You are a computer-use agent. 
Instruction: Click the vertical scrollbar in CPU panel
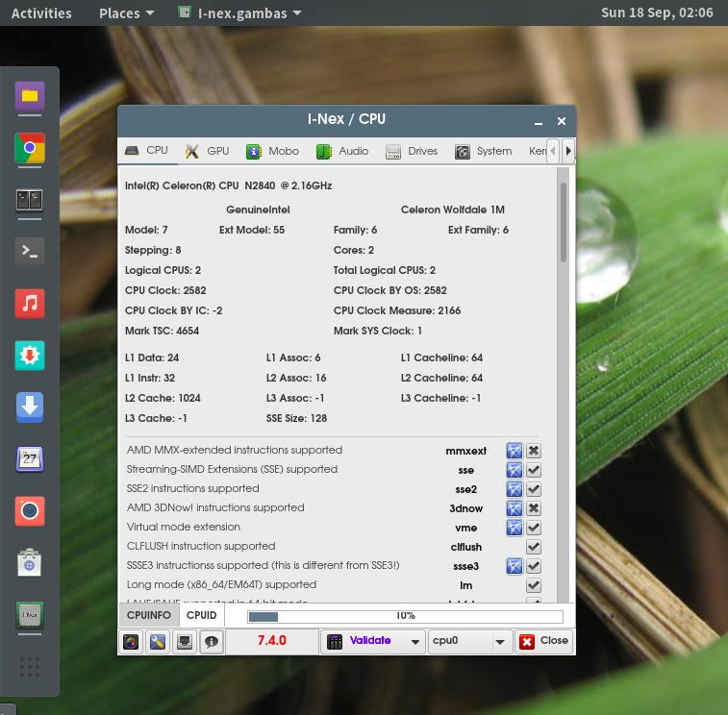pos(564,221)
